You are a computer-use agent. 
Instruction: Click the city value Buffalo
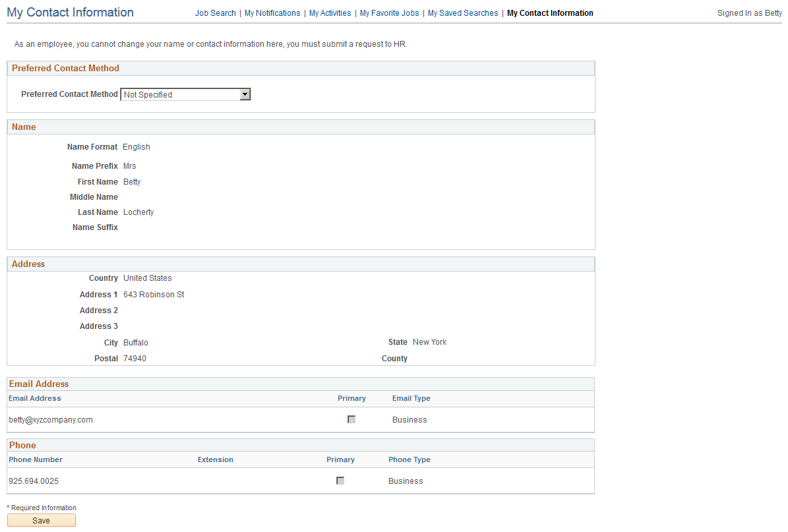coord(136,343)
